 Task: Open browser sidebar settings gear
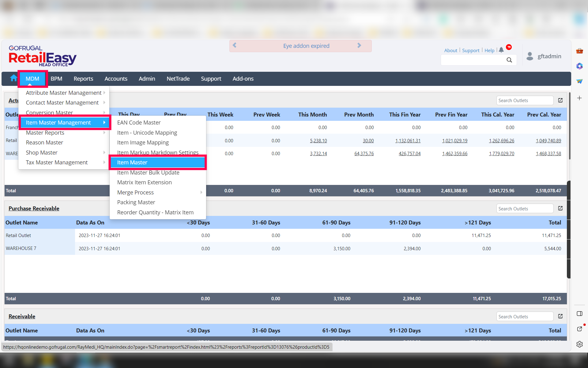(579, 344)
